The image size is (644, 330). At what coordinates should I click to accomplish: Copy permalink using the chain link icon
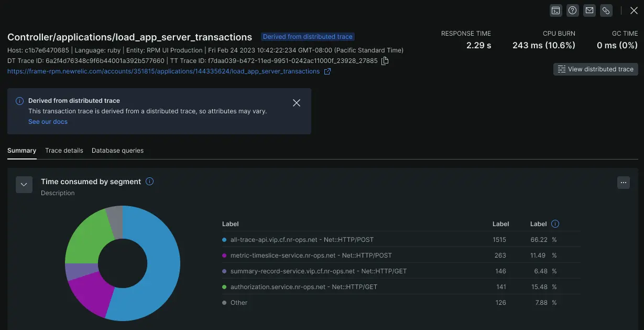pos(606,10)
